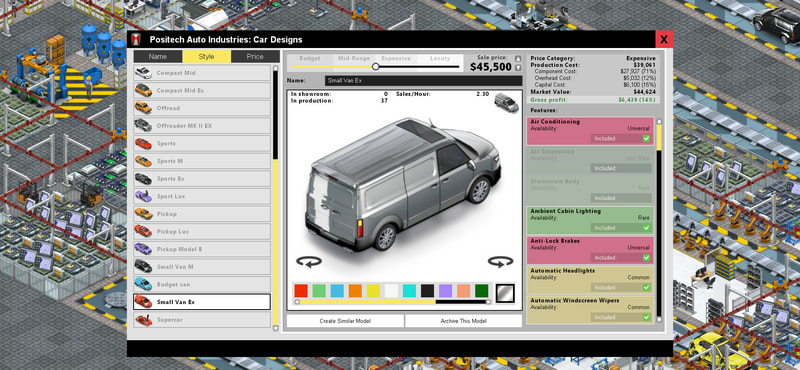Viewport: 800px width, 370px height.
Task: Rotate the van preview counter-clockwise
Action: [309, 262]
